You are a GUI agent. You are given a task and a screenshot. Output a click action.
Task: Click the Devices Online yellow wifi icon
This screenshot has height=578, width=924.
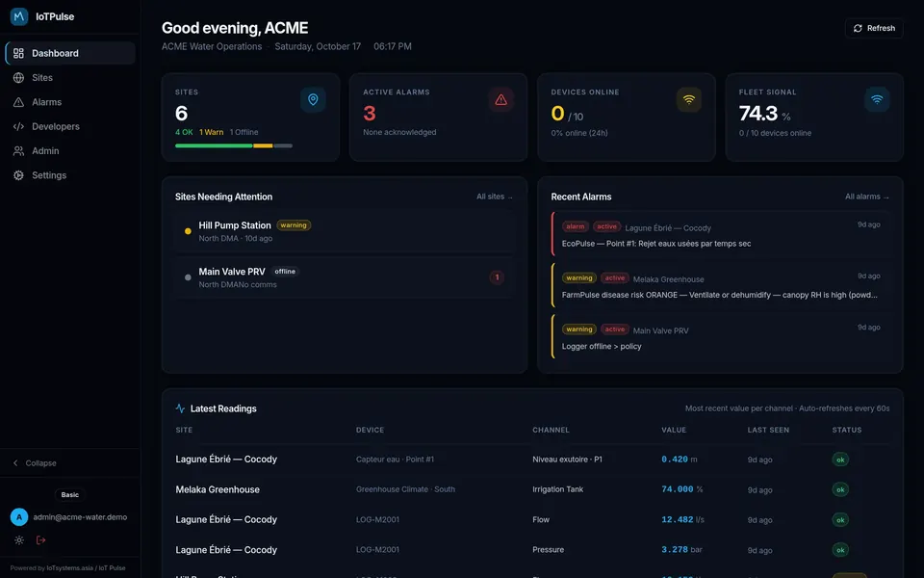689,99
